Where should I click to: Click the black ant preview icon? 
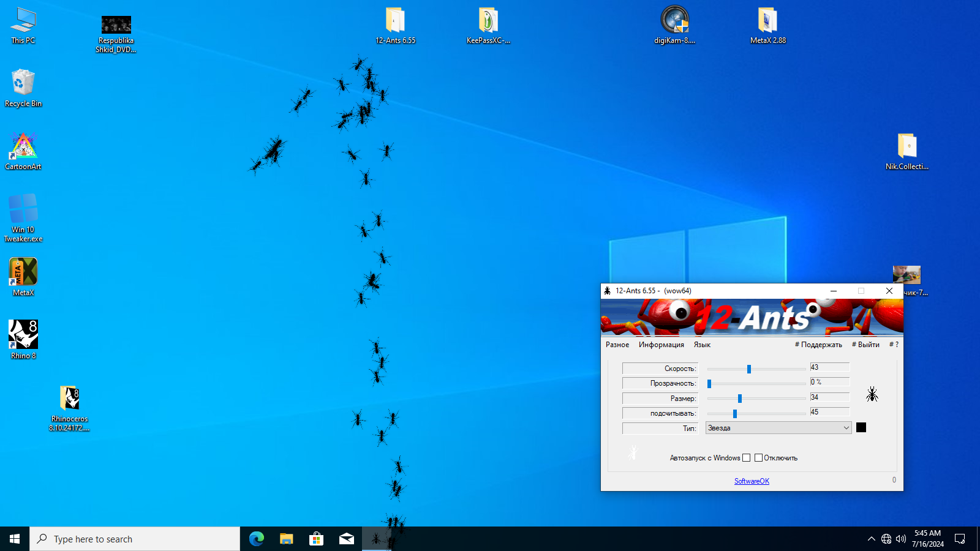[x=872, y=394]
